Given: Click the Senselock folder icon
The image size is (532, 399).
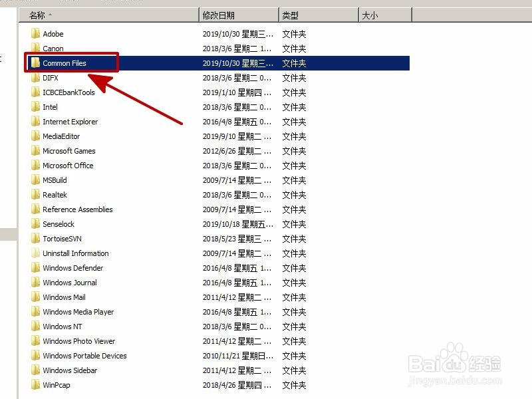Looking at the screenshot, I should click(x=37, y=224).
